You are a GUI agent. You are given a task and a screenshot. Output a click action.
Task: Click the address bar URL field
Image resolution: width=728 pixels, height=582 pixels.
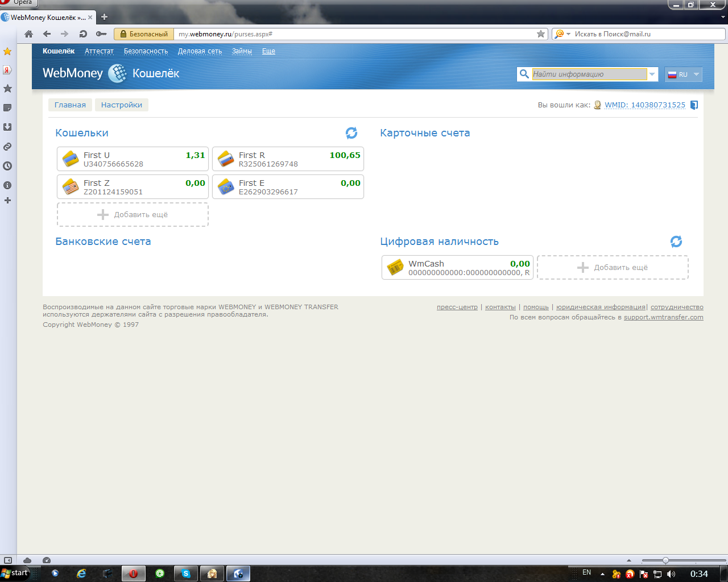coord(355,34)
